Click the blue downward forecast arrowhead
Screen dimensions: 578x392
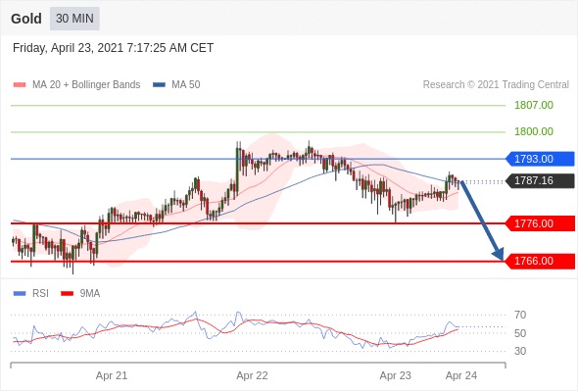(499, 255)
